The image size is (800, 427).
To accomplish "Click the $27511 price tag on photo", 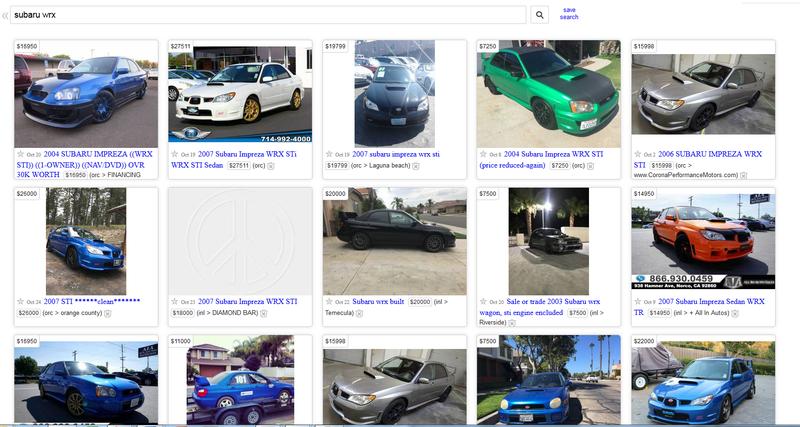I will [181, 46].
